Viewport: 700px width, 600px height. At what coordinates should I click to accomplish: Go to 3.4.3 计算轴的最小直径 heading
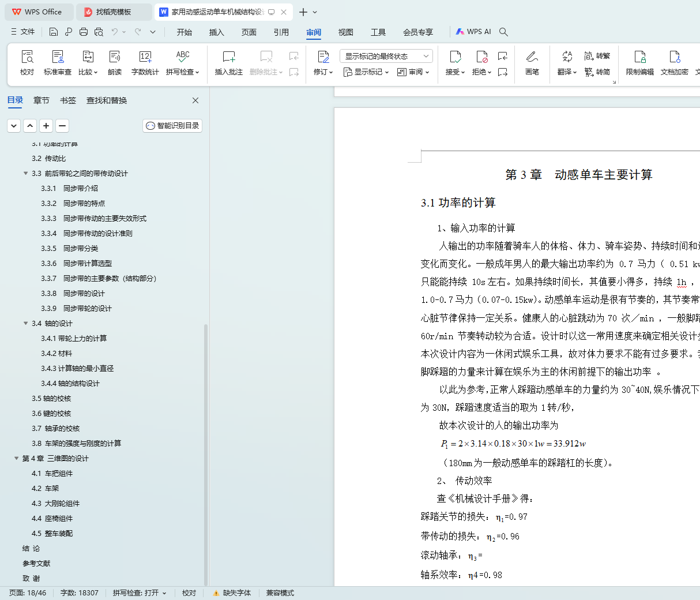(x=77, y=368)
